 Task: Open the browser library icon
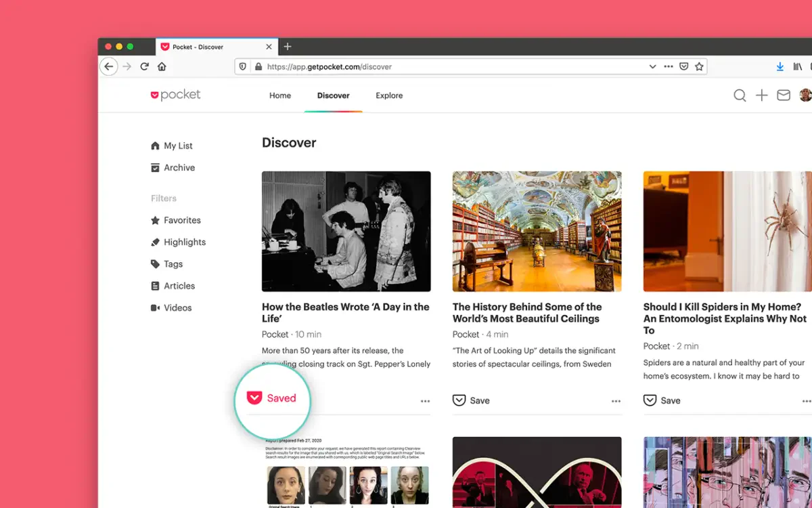click(798, 67)
